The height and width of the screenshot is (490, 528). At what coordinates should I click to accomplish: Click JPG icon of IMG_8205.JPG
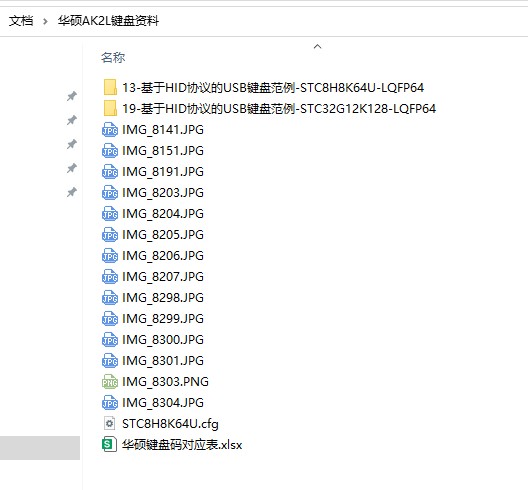(x=110, y=234)
